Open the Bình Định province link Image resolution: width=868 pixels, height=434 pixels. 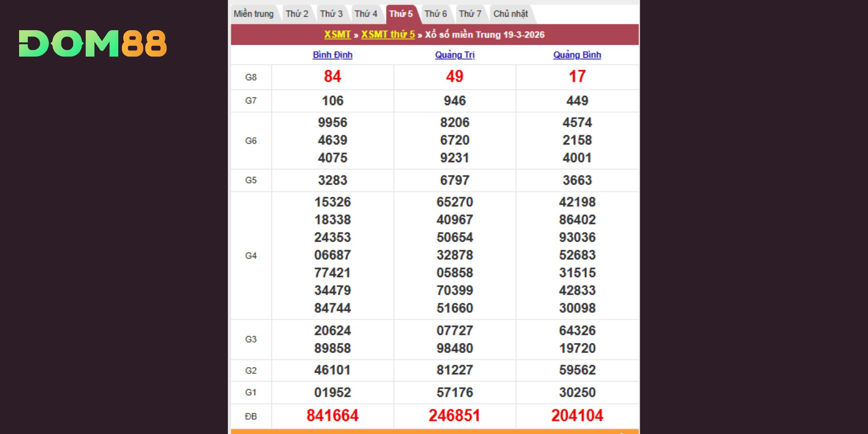point(332,55)
